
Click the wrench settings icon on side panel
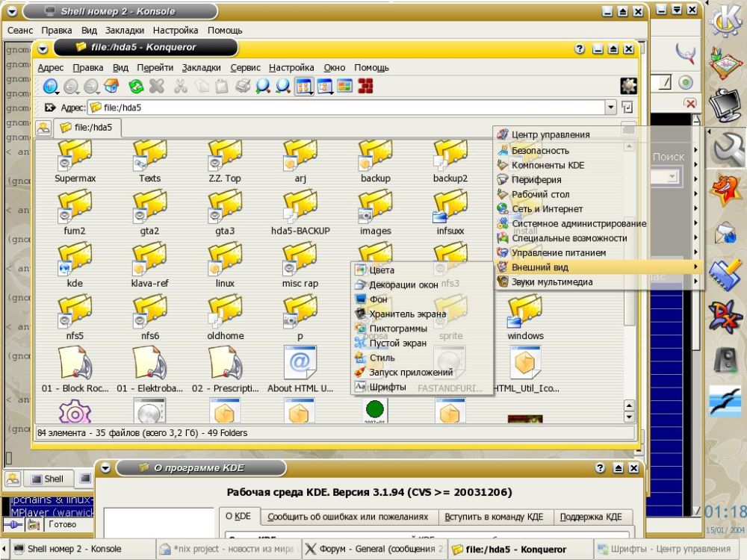click(x=727, y=149)
